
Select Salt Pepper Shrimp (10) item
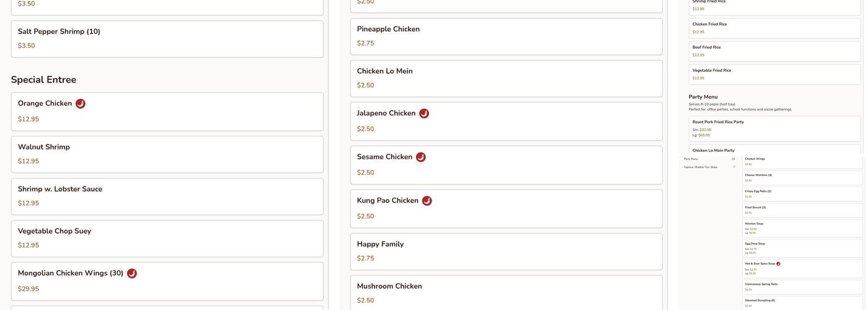pos(167,39)
